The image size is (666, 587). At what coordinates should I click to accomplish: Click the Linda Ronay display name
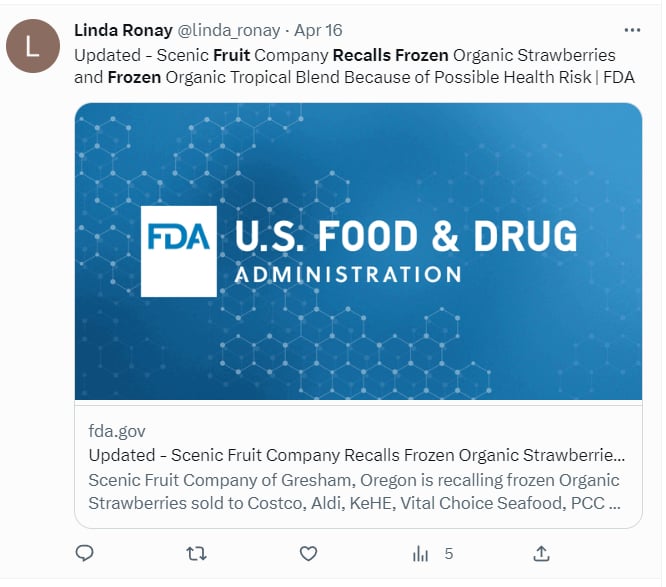click(x=123, y=31)
